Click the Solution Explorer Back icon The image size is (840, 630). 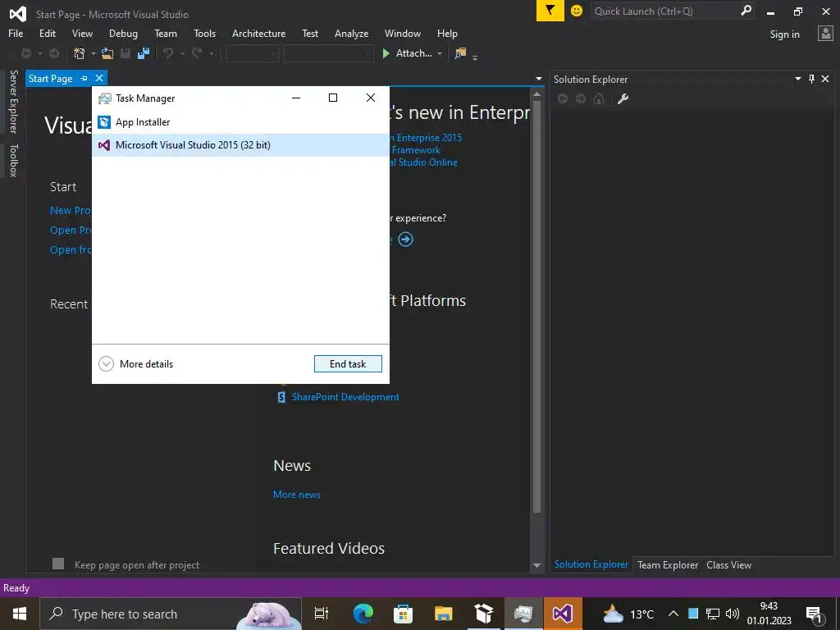coord(563,98)
